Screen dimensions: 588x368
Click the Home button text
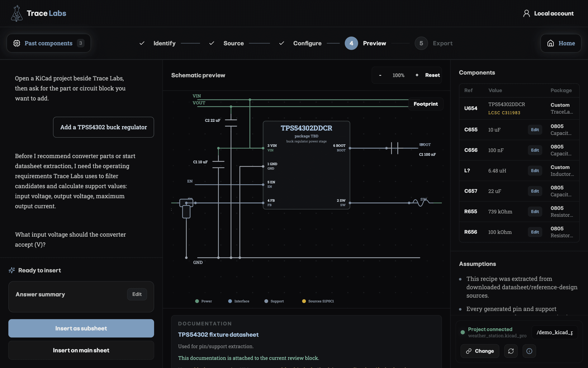coord(566,43)
